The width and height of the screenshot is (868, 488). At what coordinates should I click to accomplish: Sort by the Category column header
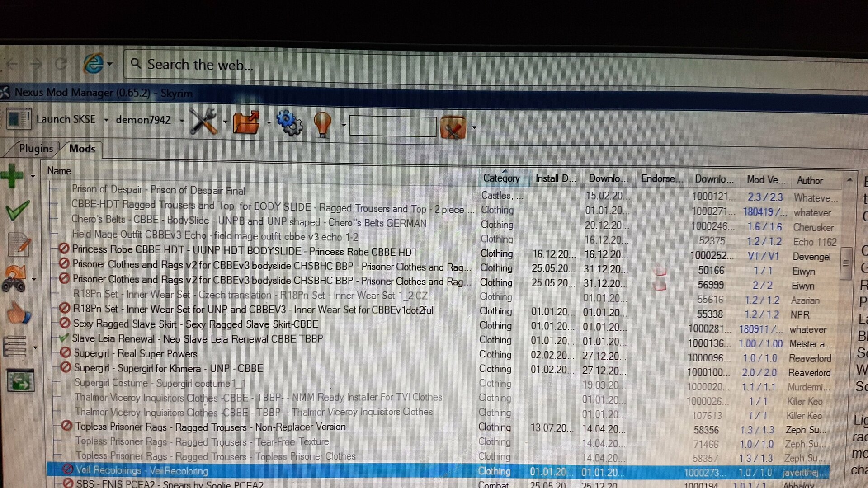(503, 178)
